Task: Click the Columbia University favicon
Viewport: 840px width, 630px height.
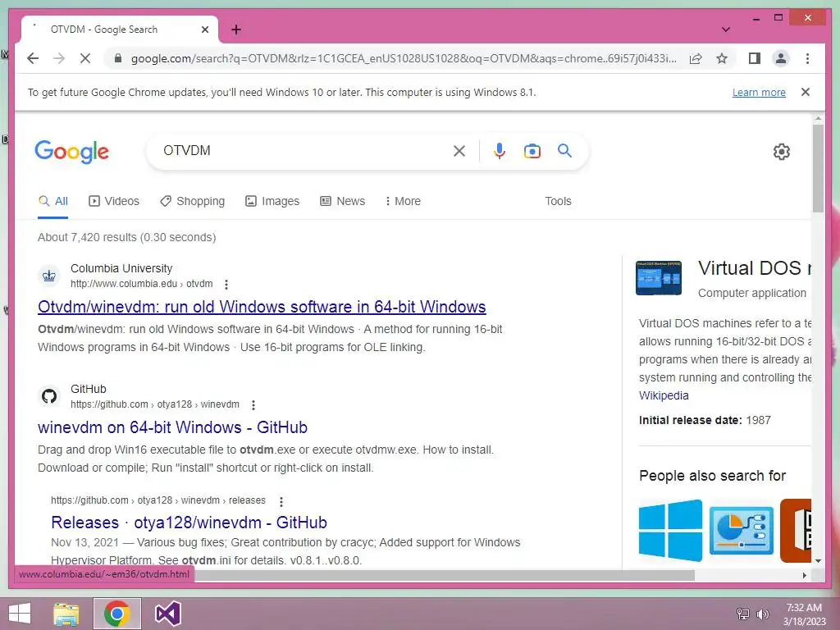Action: coord(48,276)
